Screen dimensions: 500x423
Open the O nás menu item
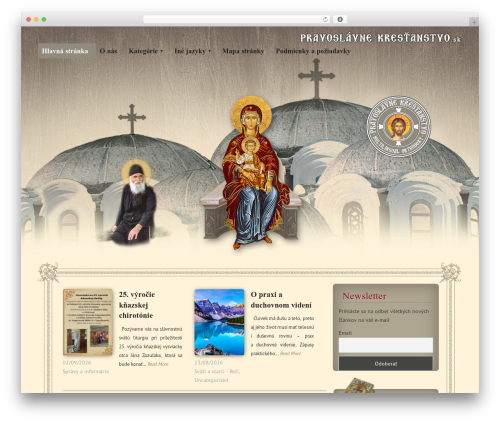coord(108,51)
